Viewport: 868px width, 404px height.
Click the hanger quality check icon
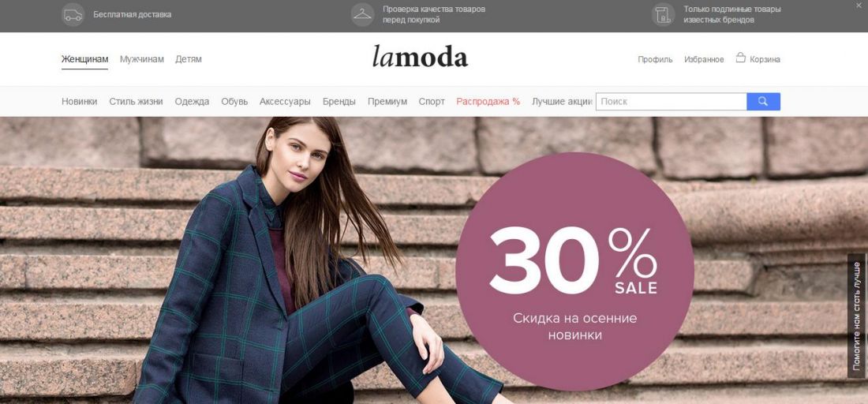(363, 15)
